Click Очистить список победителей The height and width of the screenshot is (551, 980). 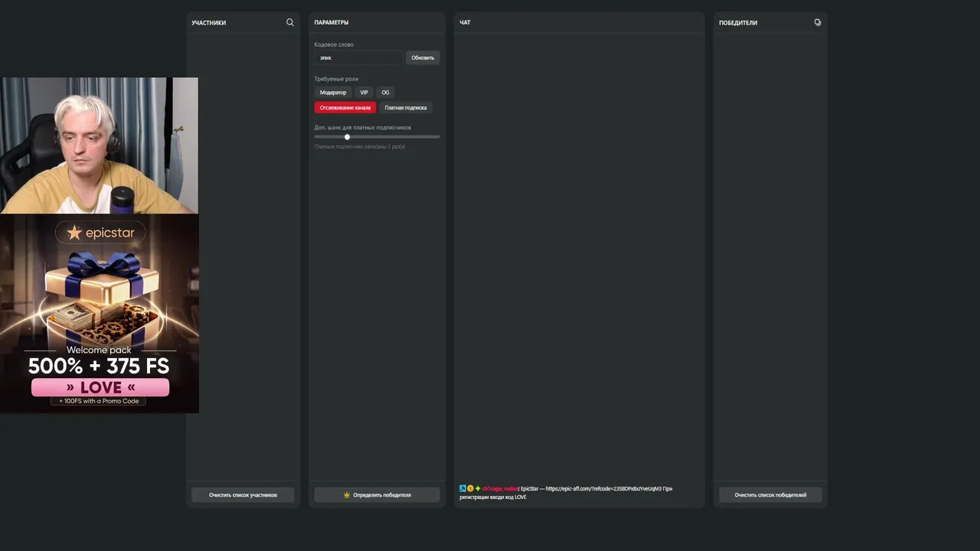click(x=770, y=495)
